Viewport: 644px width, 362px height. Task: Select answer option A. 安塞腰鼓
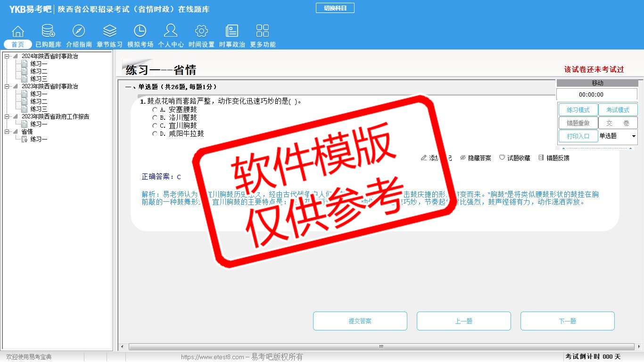coord(155,110)
